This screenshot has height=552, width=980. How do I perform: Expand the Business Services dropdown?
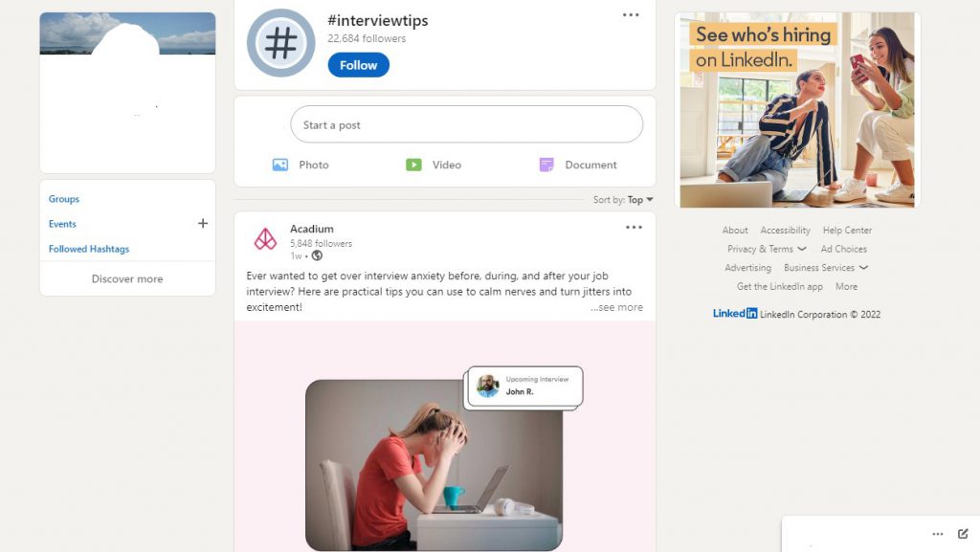click(x=826, y=267)
